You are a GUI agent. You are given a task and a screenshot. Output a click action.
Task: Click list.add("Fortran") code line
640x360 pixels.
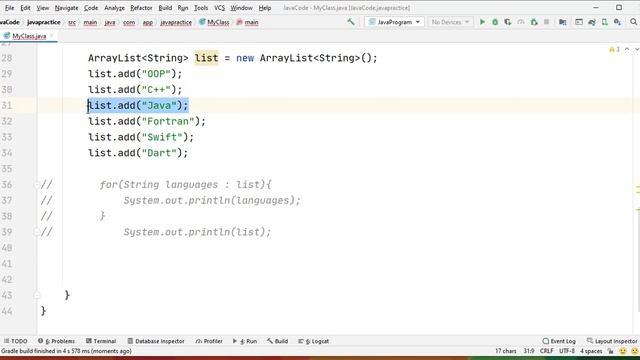click(147, 121)
